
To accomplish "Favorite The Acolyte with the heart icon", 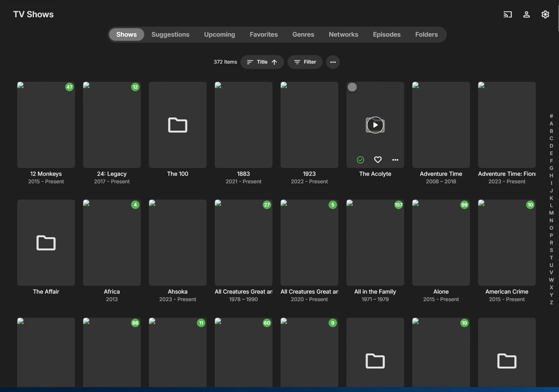I will tap(378, 160).
